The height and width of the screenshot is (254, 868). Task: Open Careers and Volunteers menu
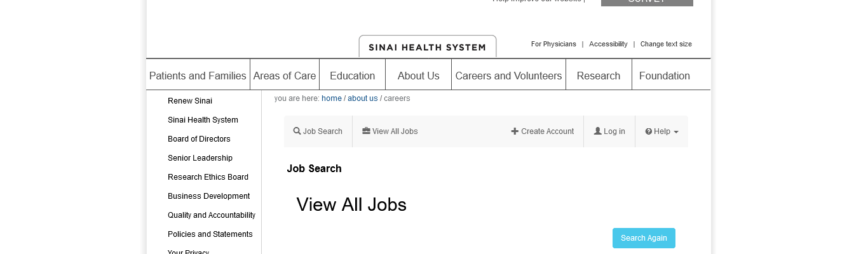coord(508,76)
